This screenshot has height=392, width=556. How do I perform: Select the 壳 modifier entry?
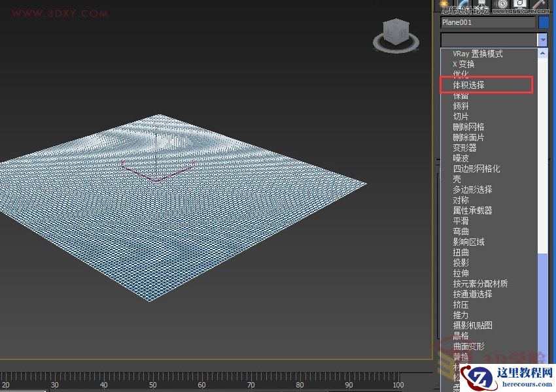click(x=458, y=178)
